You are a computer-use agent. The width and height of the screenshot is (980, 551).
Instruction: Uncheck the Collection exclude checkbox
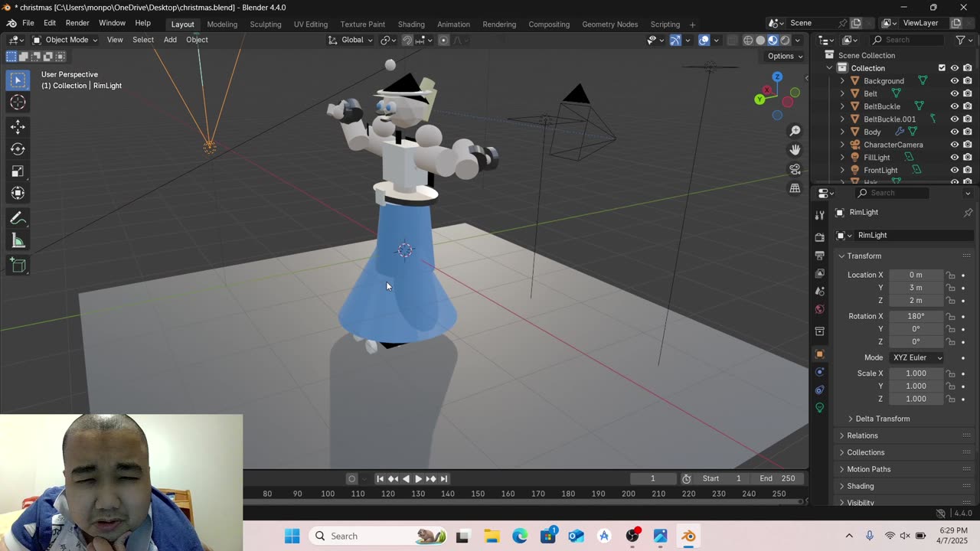[x=942, y=68]
